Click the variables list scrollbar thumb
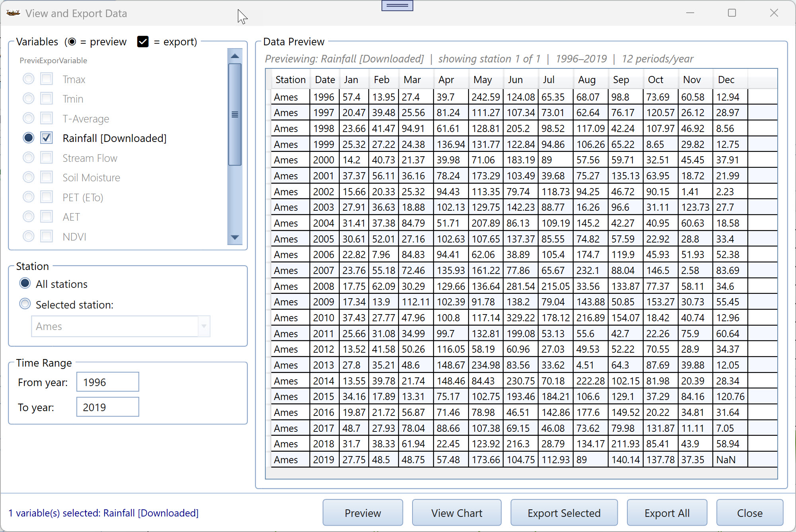This screenshot has height=532, width=796. tap(235, 114)
